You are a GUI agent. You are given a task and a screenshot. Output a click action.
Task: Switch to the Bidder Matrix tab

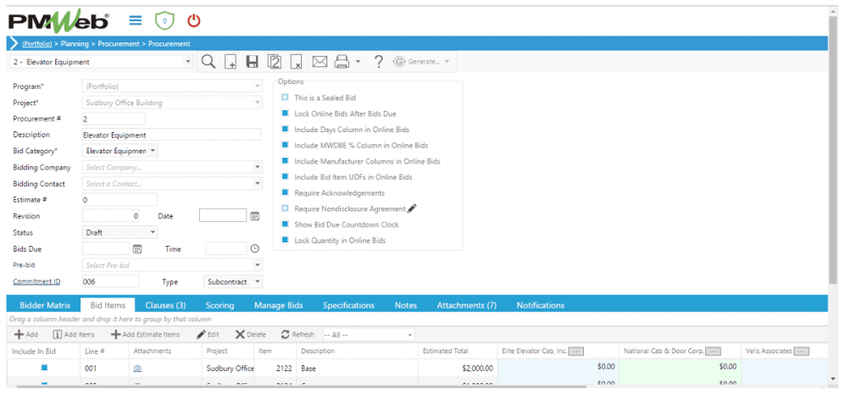[46, 305]
